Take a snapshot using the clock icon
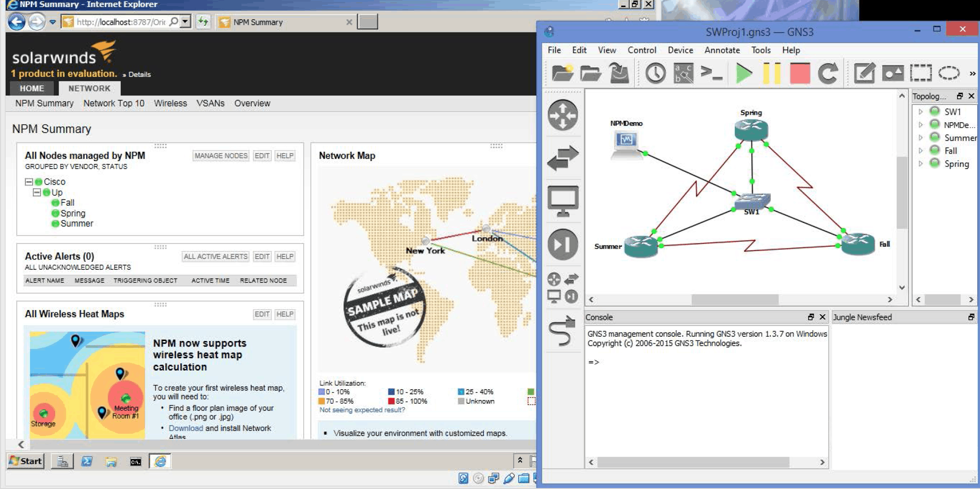The width and height of the screenshot is (980, 489). 655,73
